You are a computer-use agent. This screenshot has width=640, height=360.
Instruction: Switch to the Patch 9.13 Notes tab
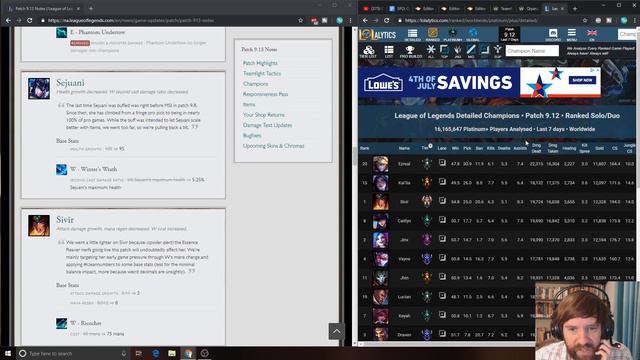43,8
